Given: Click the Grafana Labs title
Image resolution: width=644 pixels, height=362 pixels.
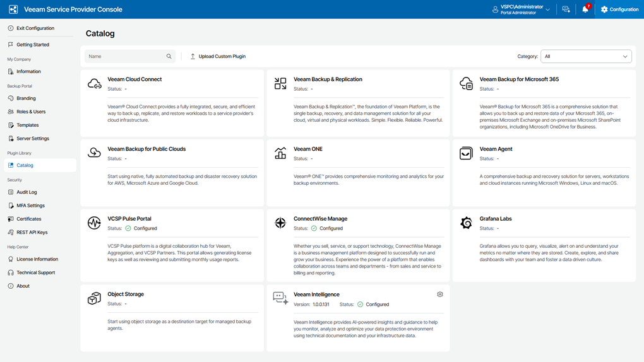Looking at the screenshot, I should tap(496, 219).
